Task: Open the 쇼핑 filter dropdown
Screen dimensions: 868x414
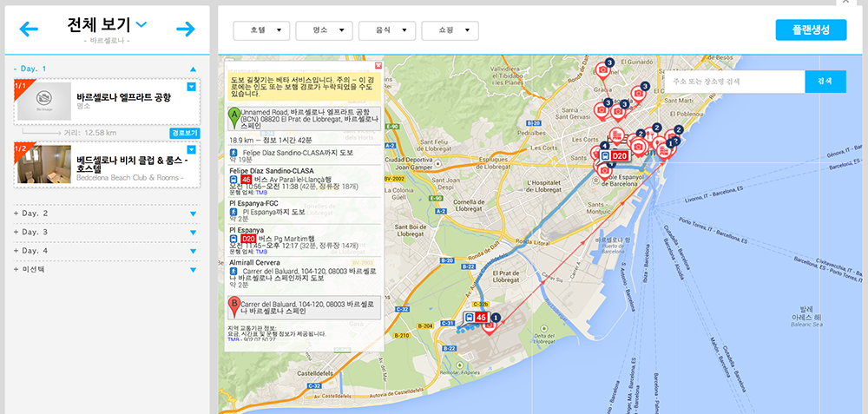Action: [450, 30]
